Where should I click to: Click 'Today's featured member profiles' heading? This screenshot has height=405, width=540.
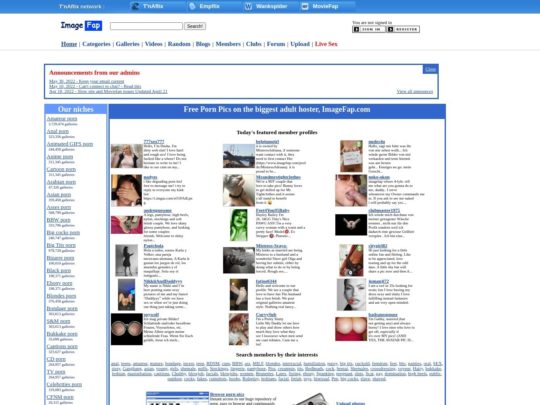point(277,132)
